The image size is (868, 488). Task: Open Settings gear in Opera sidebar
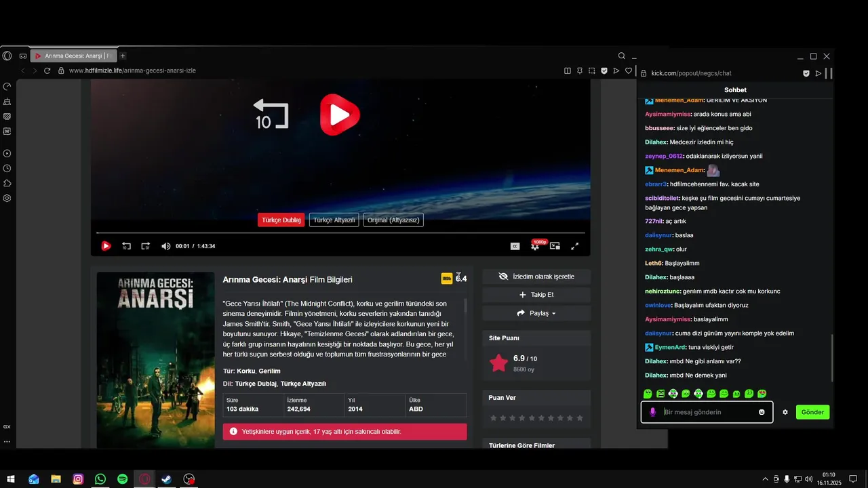[x=7, y=198]
